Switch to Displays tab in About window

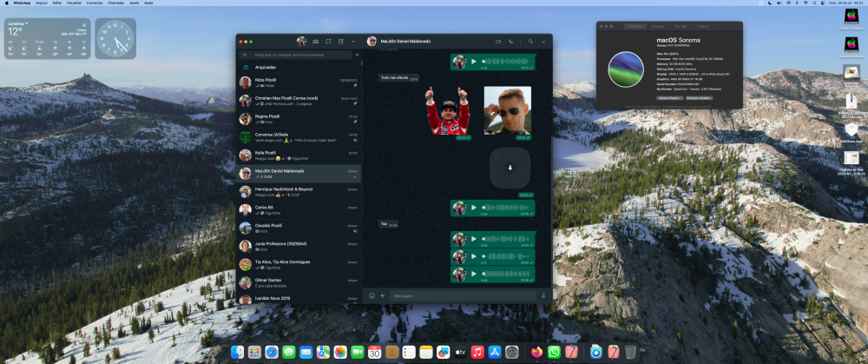pos(658,26)
